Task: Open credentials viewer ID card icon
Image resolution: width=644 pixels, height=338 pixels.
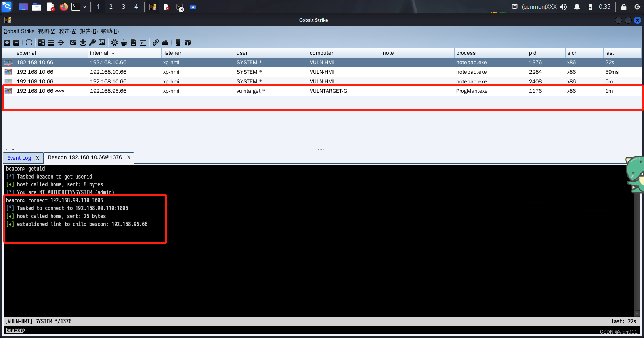Action: click(73, 42)
